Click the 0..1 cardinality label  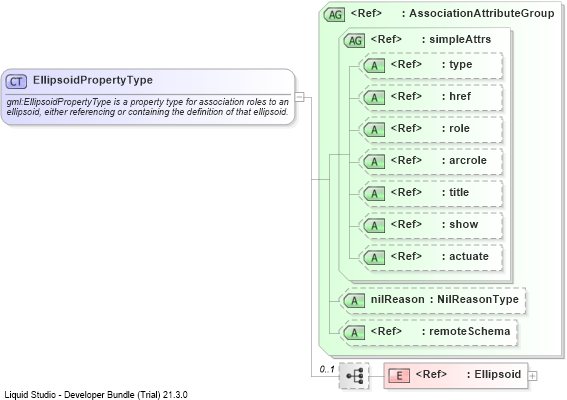pyautogui.click(x=327, y=369)
